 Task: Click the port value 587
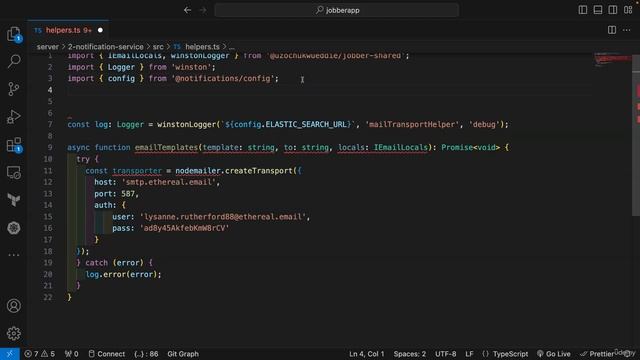(x=128, y=194)
